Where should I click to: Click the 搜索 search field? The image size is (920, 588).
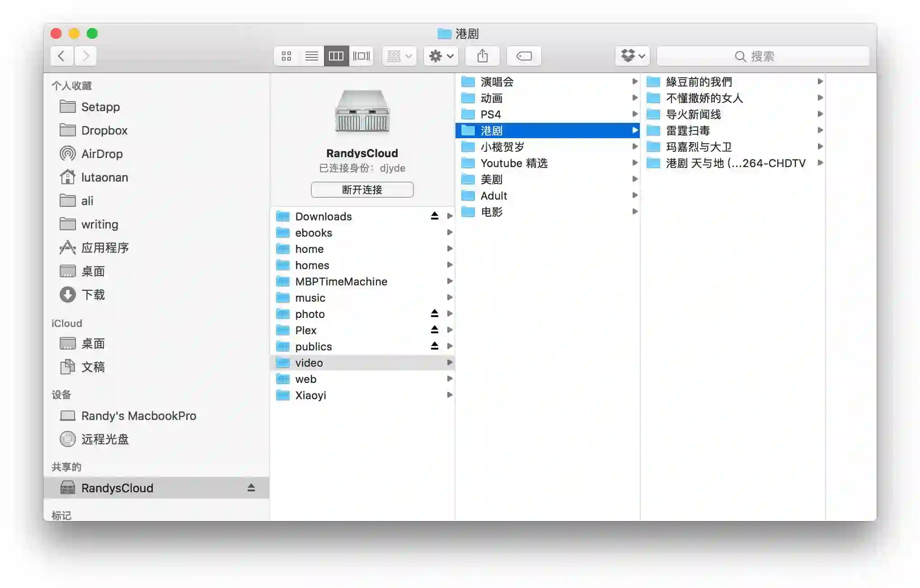(763, 56)
